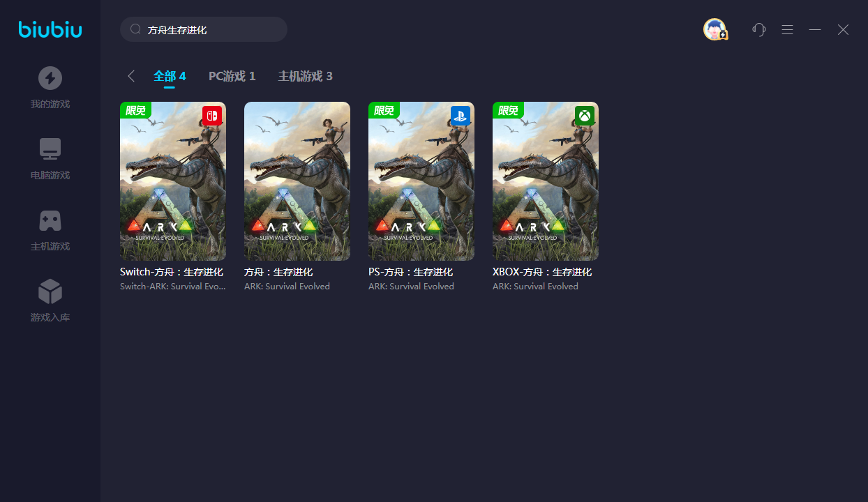Open 我的游戏 lightning icon in sidebar

pyautogui.click(x=50, y=78)
